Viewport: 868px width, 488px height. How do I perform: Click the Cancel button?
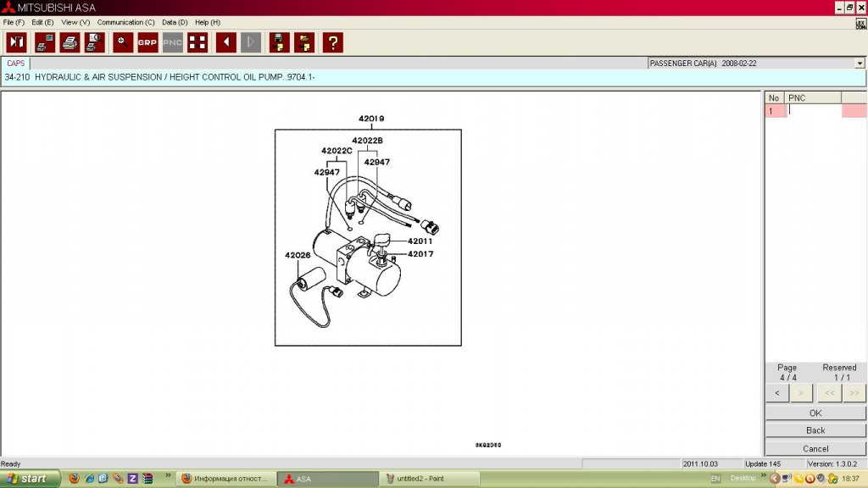(x=815, y=449)
